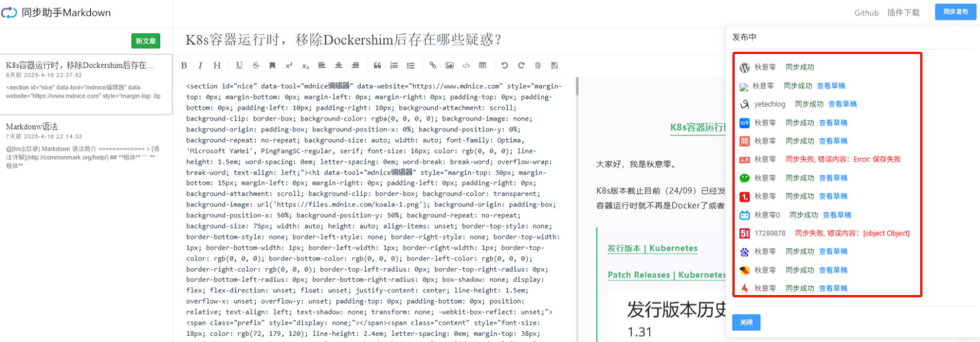Click the trash delete icon in toolbar
This screenshot has height=342, width=980.
point(538,65)
